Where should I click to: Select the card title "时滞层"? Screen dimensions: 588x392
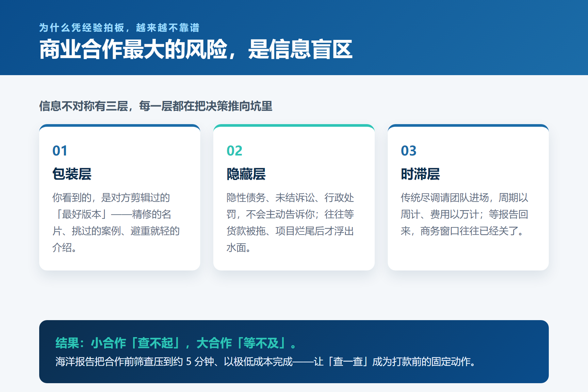click(420, 174)
